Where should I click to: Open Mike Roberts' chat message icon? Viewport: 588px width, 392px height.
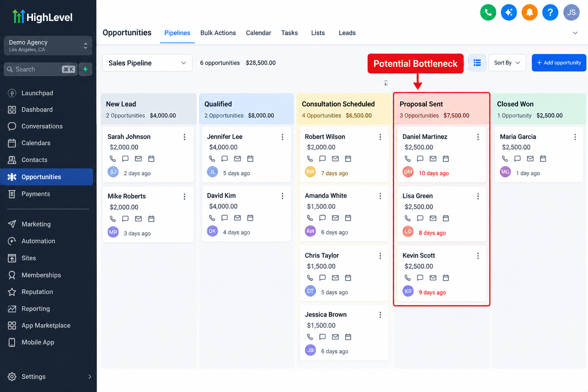click(x=125, y=219)
